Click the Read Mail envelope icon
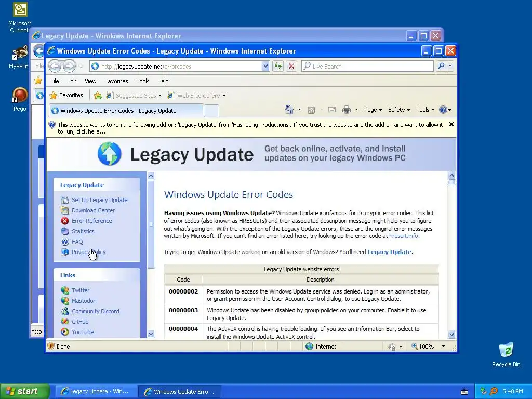The width and height of the screenshot is (532, 399). click(x=332, y=110)
